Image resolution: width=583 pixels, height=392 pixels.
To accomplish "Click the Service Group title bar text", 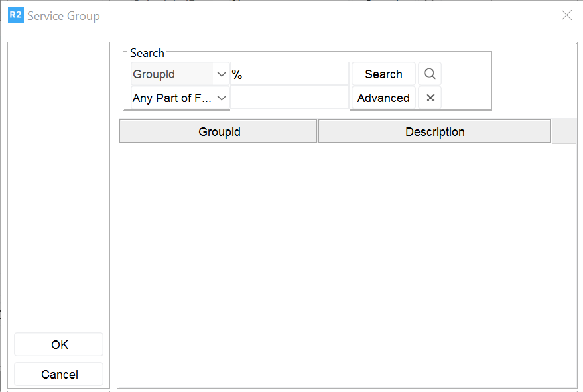I will pyautogui.click(x=64, y=16).
